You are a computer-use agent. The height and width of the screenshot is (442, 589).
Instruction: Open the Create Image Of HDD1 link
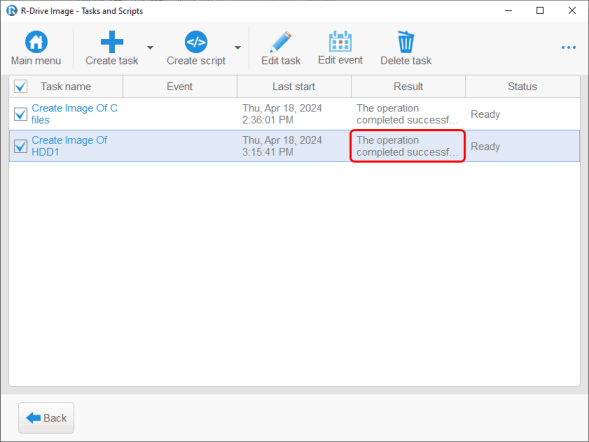pos(69,146)
